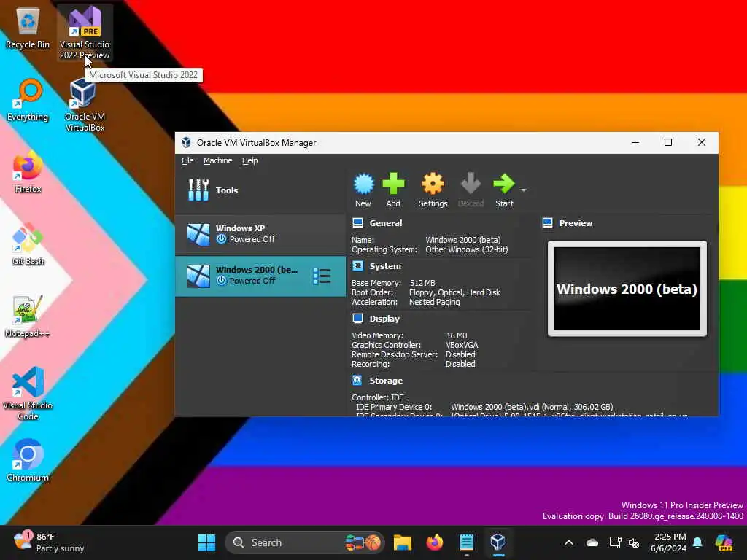The height and width of the screenshot is (560, 747).
Task: Click the VirtualBox title bar cube icon
Action: pyautogui.click(x=186, y=142)
